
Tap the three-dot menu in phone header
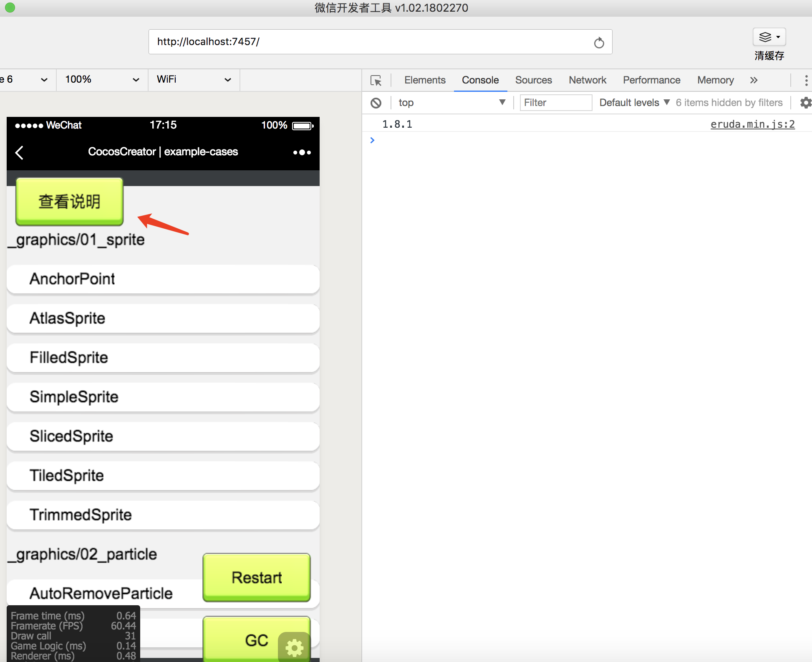click(302, 152)
